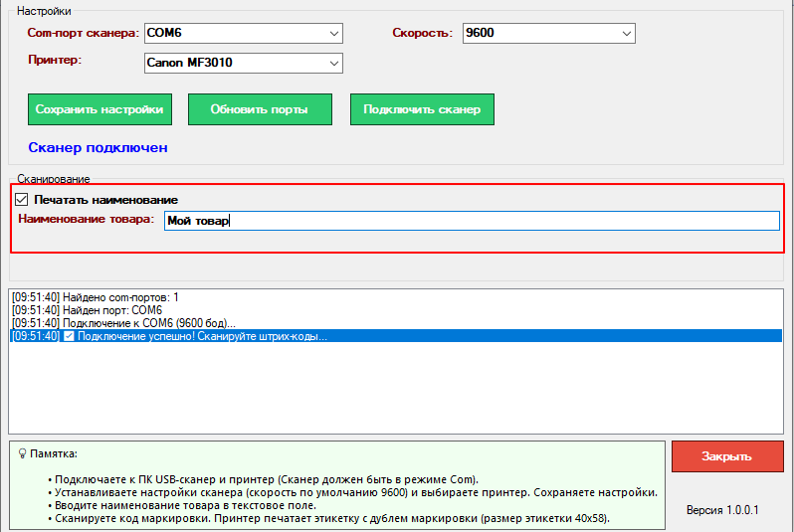The image size is (794, 532).
Task: Click the Настройки group heading
Action: point(44,11)
